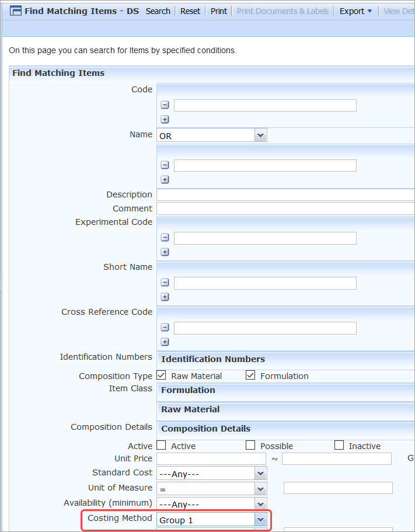Click the Unit Price maximum field

337,458
